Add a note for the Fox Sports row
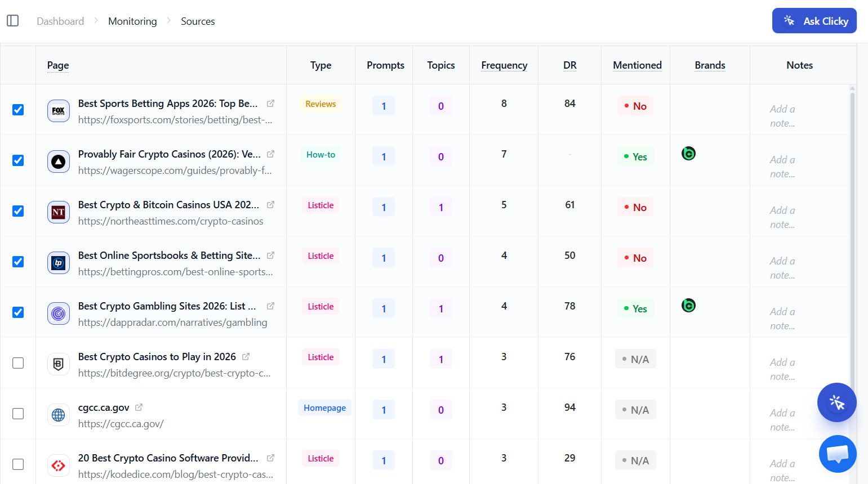The image size is (868, 484). [x=782, y=116]
